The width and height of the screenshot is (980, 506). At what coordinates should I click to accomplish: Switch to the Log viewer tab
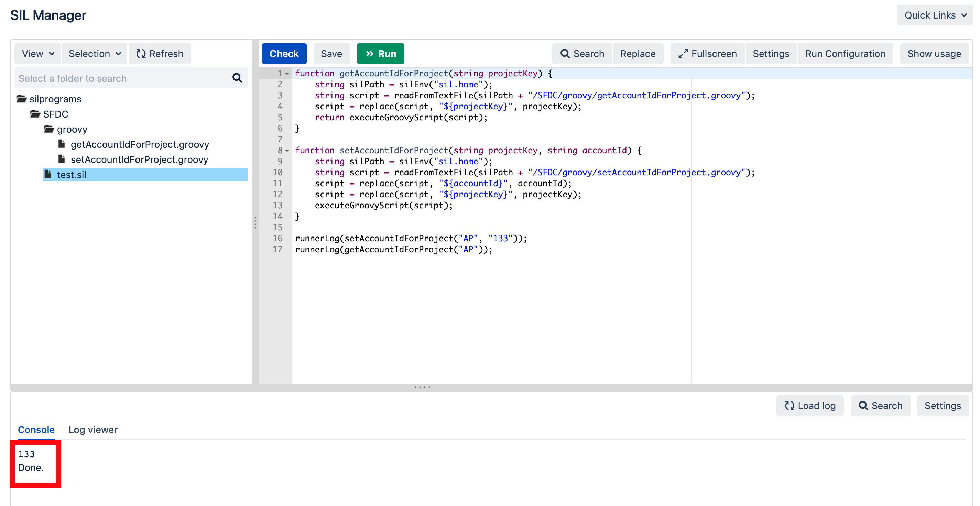pos(93,430)
